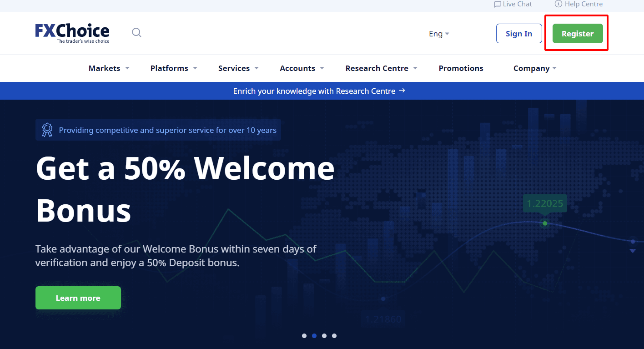Viewport: 644px width, 349px height.
Task: Click the Sign In button
Action: [519, 34]
